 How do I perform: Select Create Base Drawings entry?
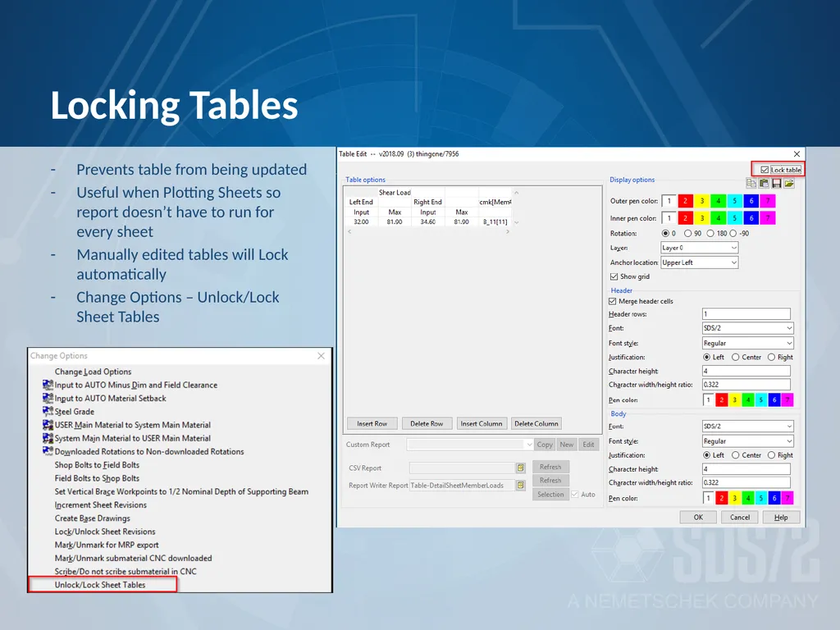pos(92,518)
